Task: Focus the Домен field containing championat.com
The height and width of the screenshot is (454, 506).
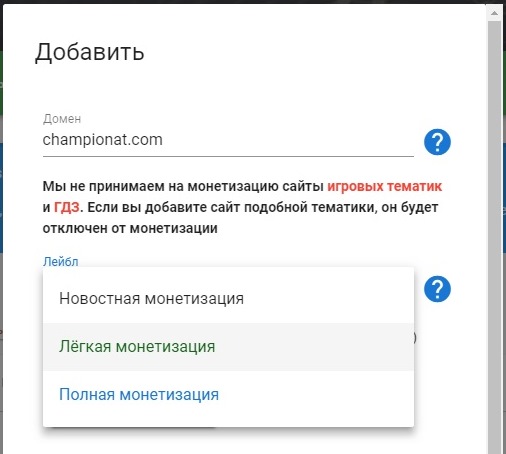Action: pyautogui.click(x=228, y=140)
